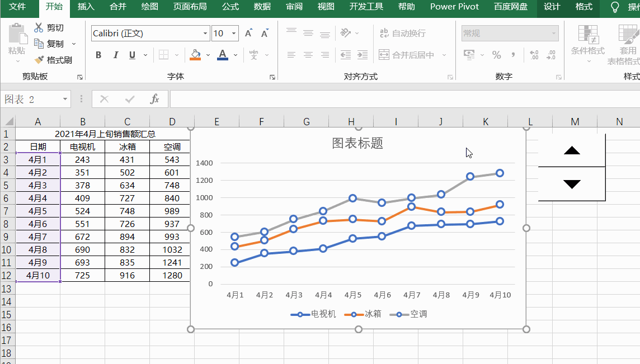
Task: Click Wrap Text (自动换行)
Action: click(402, 33)
